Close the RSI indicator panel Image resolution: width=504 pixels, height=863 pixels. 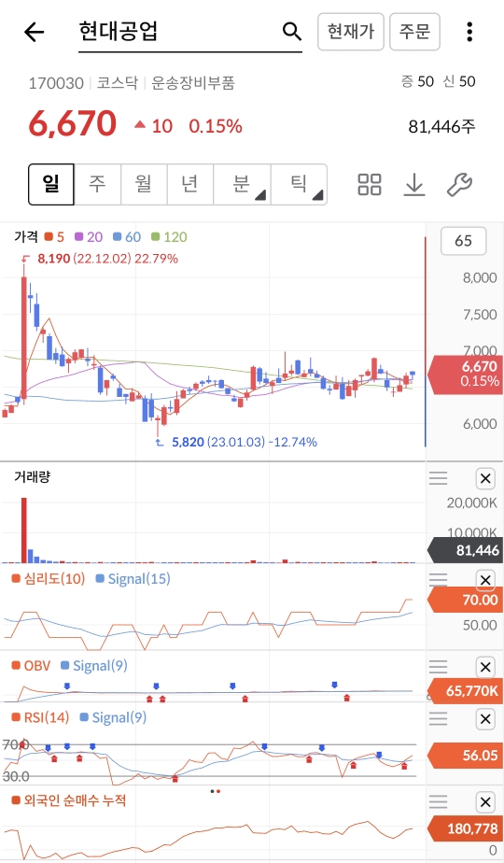tap(485, 719)
